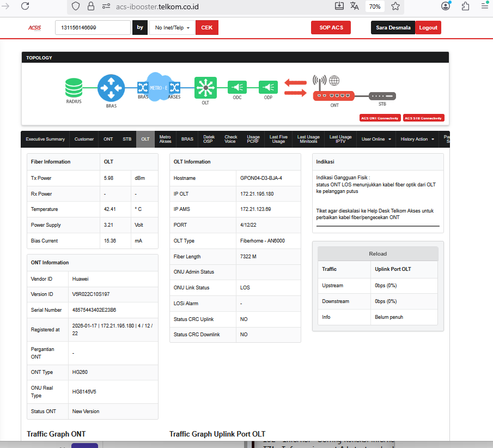Viewport: 493px width, 448px height.
Task: Select the OLT node icon in topology
Action: [x=205, y=88]
